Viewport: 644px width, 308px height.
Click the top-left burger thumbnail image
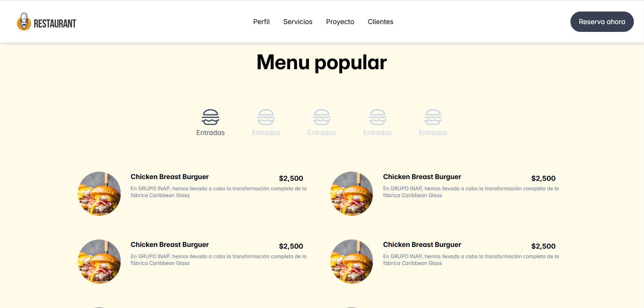pos(99,194)
